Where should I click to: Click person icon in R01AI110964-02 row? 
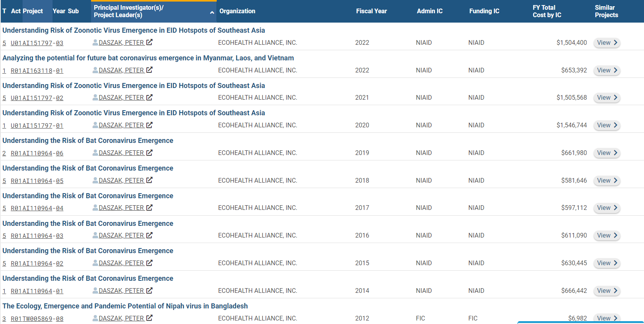pyautogui.click(x=95, y=263)
